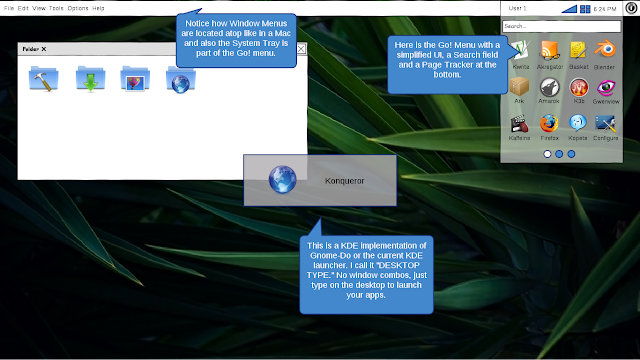Open the green-arrow downloads folder
This screenshot has width=640, height=360.
(90, 78)
